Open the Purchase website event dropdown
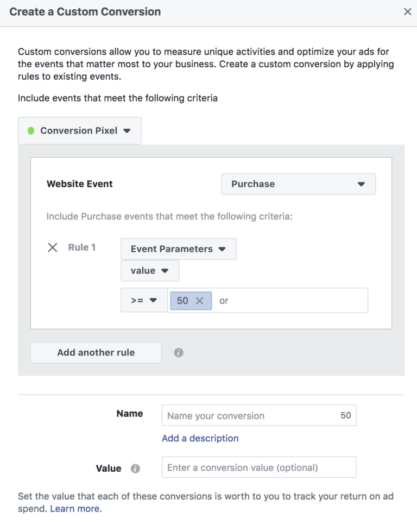417x532 pixels. click(x=298, y=184)
